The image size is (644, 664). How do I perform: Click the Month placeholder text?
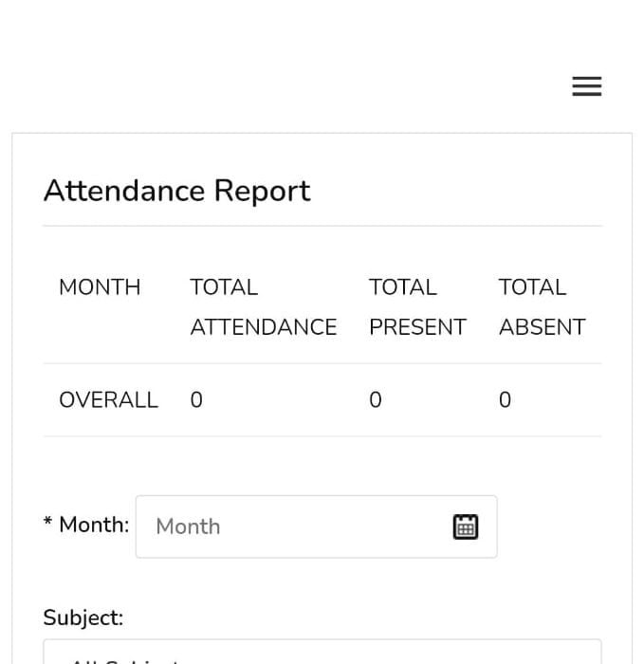coord(188,526)
